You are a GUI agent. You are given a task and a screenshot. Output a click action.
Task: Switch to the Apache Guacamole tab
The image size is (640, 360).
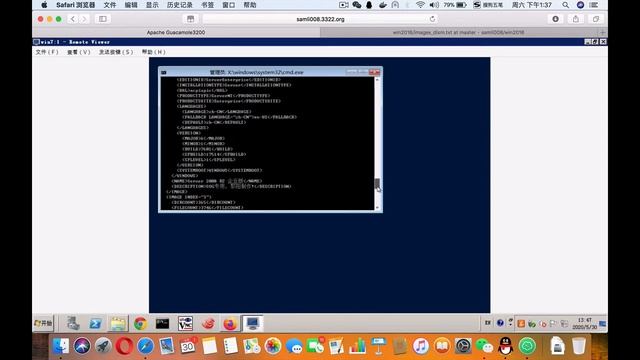coord(176,32)
